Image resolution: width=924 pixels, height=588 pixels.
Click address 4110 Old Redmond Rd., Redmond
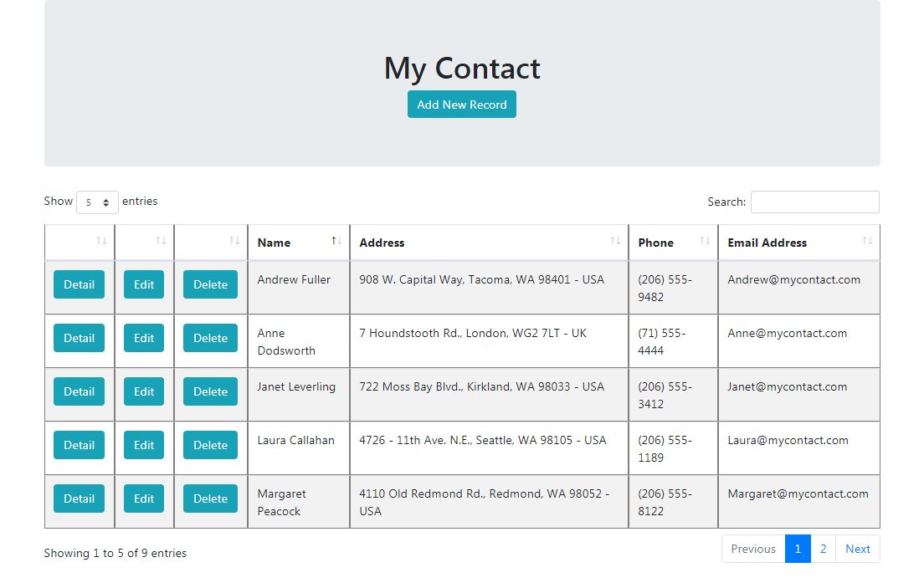485,503
